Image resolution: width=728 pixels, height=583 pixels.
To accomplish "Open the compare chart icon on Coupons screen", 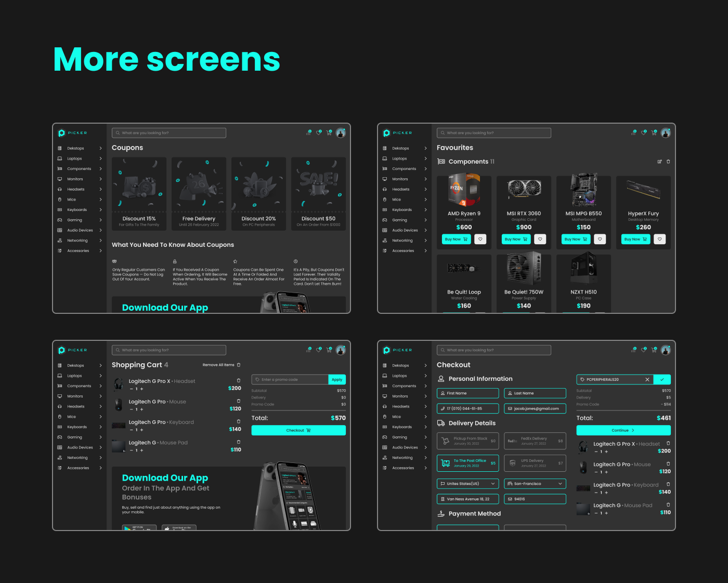I will click(x=309, y=133).
